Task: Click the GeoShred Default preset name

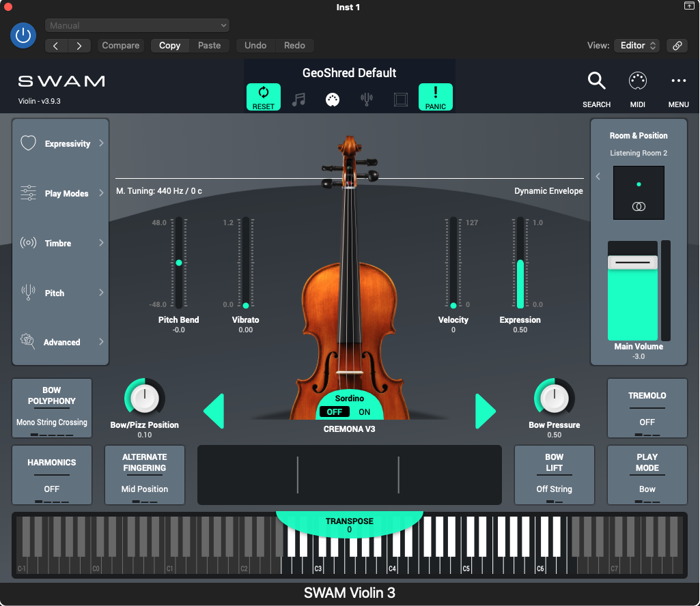Action: tap(350, 73)
